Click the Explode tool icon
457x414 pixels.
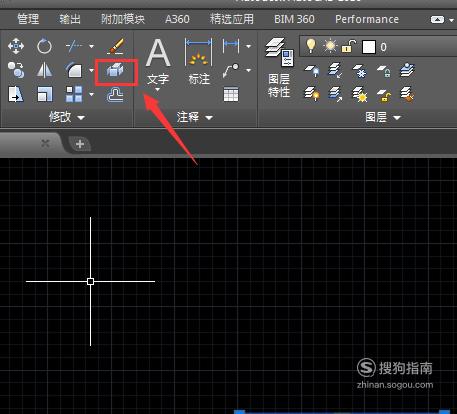(115, 71)
